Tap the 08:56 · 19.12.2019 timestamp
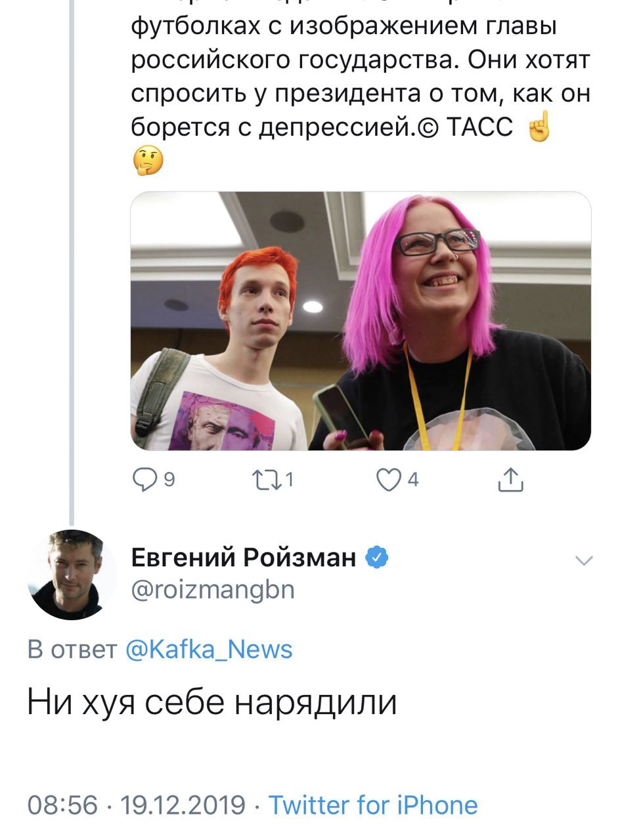The width and height of the screenshot is (618, 840). (x=137, y=805)
